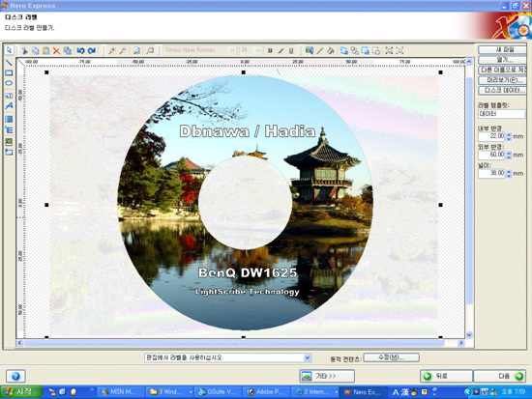Click the Bring forward icon
This screenshot has width=532, height=399.
[366, 51]
